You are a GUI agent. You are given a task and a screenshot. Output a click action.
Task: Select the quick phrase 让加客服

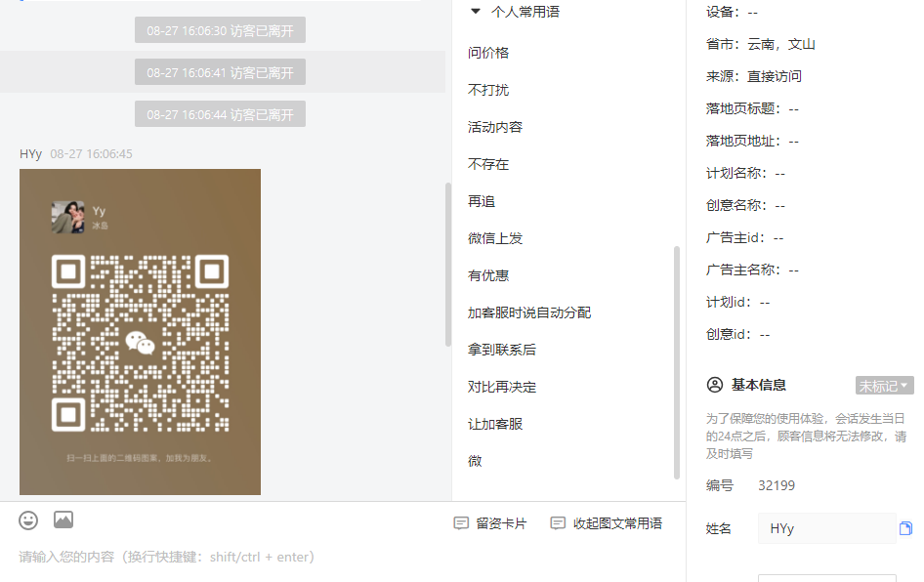(x=495, y=424)
